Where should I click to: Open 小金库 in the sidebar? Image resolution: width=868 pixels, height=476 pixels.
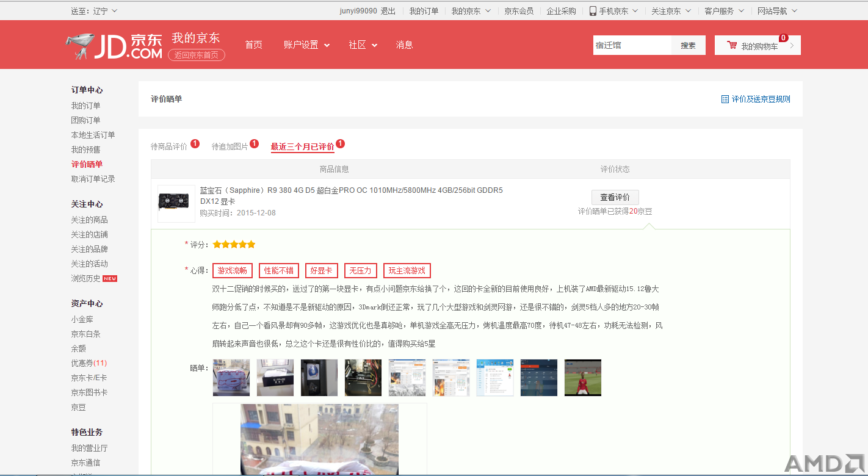(x=82, y=319)
